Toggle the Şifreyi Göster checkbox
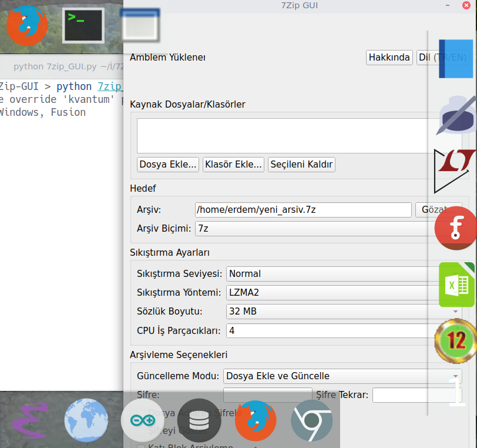This screenshot has height=448, width=477. (141, 431)
